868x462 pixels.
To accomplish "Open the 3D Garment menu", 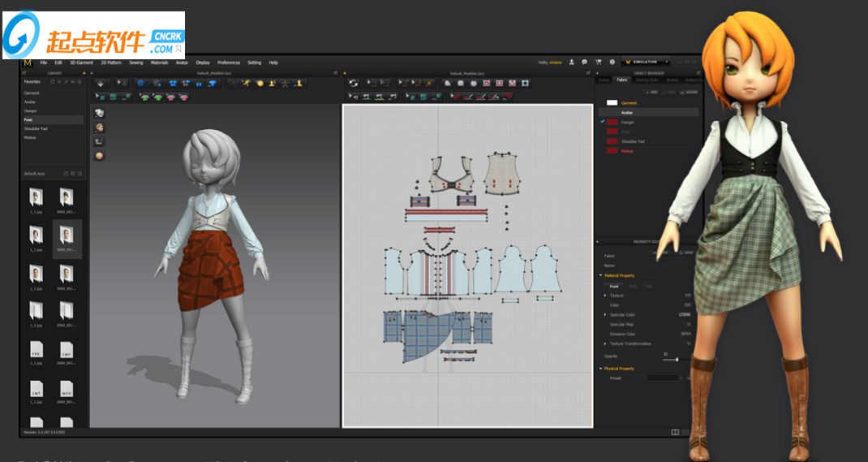I will pyautogui.click(x=81, y=63).
